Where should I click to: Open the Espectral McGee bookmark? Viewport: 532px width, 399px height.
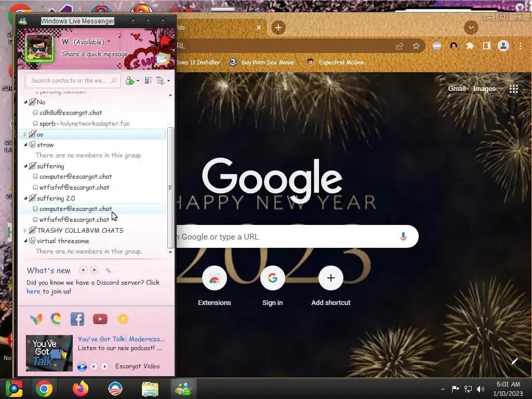(x=336, y=62)
